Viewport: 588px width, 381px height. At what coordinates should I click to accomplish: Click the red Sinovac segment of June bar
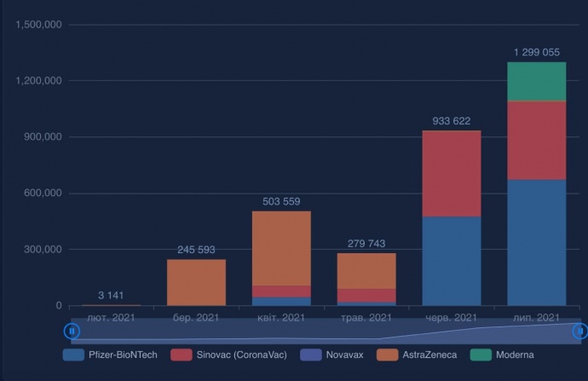pos(452,173)
